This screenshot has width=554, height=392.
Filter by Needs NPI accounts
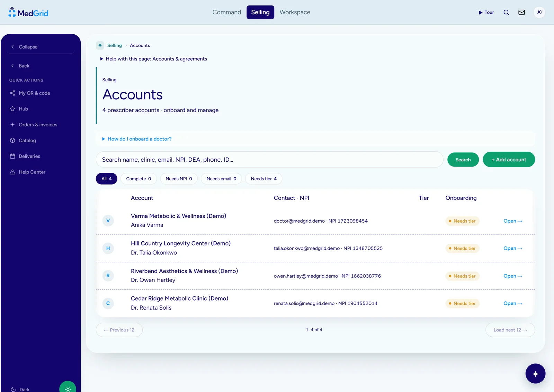pyautogui.click(x=179, y=179)
